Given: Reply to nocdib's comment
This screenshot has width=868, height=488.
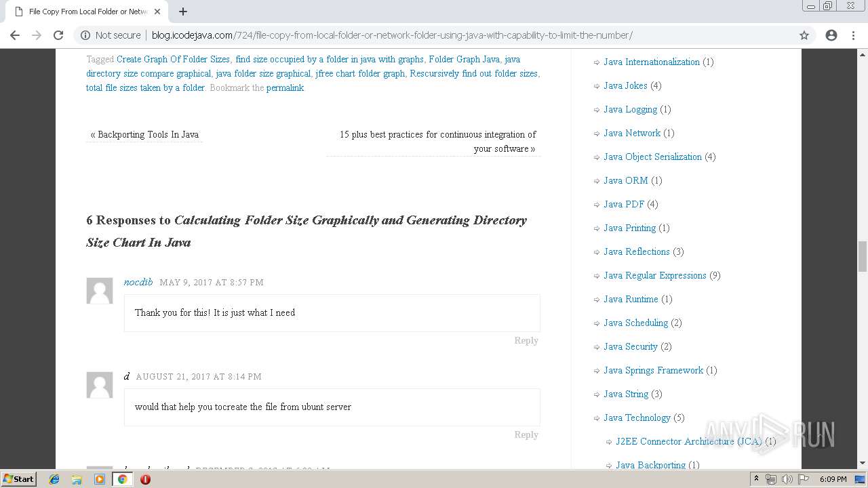Looking at the screenshot, I should (526, 341).
